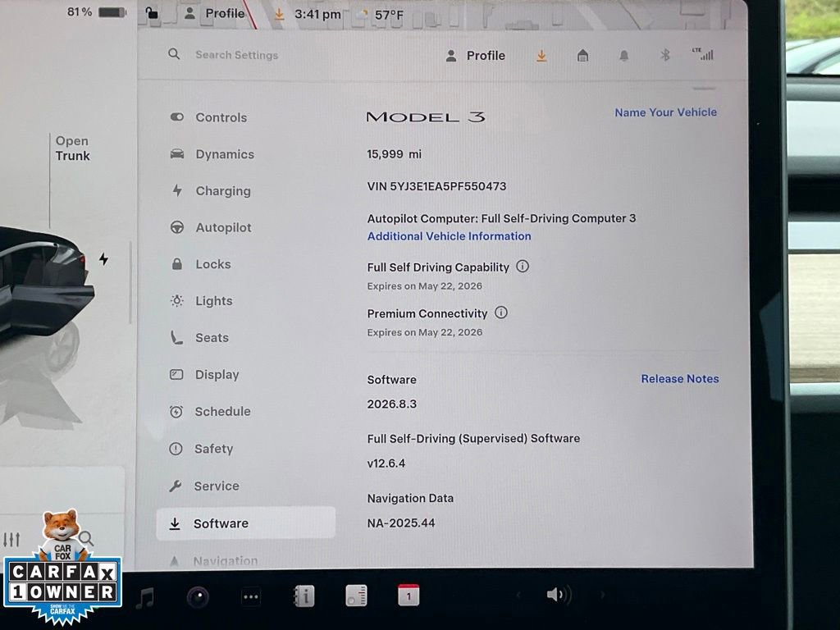This screenshot has width=840, height=630.
Task: Tap the equalizer sliders icon above the CARFAX badge
Action: click(11, 540)
